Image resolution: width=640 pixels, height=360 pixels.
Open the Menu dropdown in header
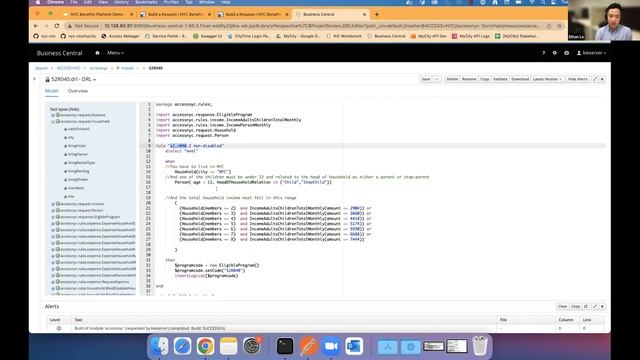tap(115, 53)
